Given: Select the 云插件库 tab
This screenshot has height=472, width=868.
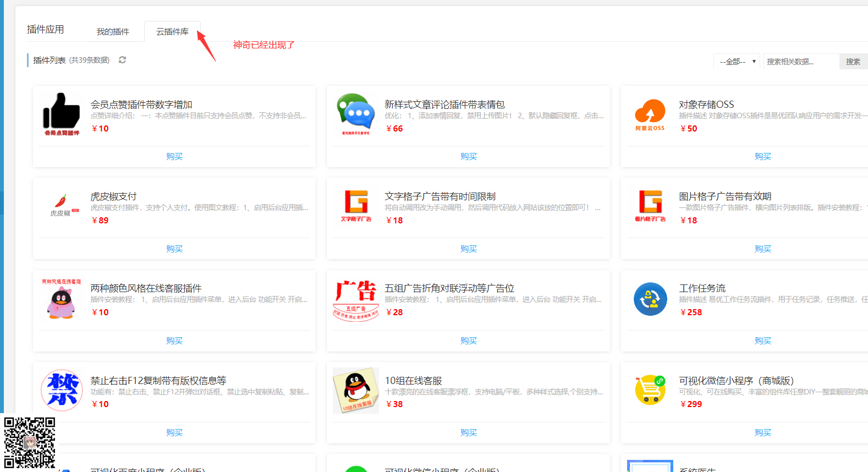Looking at the screenshot, I should [172, 32].
